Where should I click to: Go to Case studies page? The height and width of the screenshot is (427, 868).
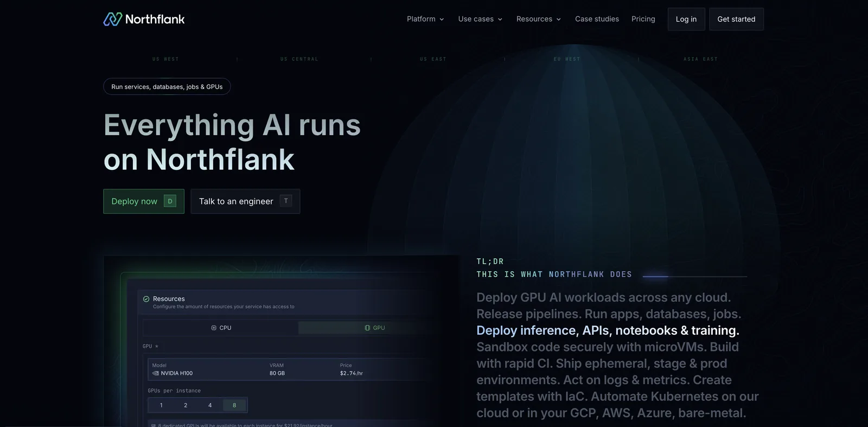click(597, 19)
